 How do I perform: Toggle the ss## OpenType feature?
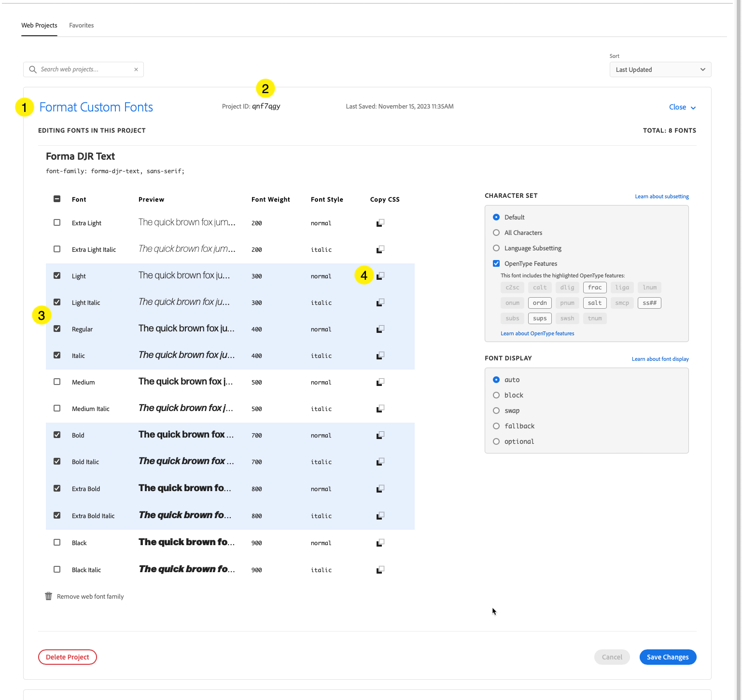point(649,303)
